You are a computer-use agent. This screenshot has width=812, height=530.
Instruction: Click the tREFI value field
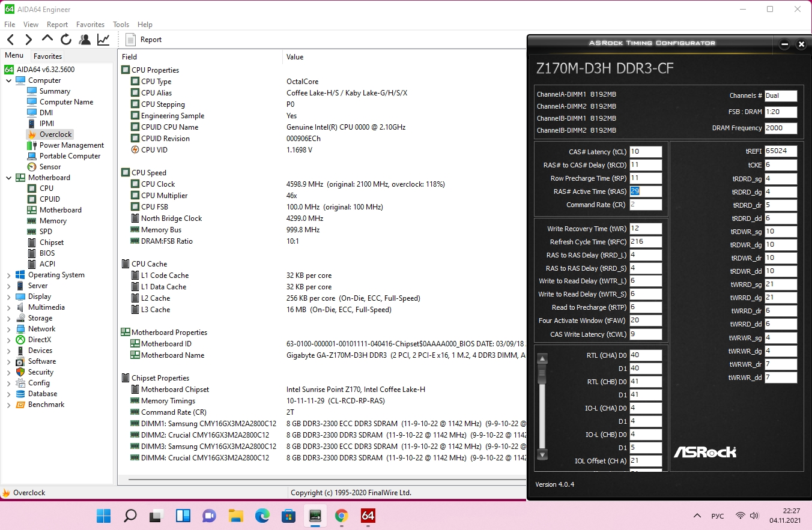pyautogui.click(x=781, y=151)
